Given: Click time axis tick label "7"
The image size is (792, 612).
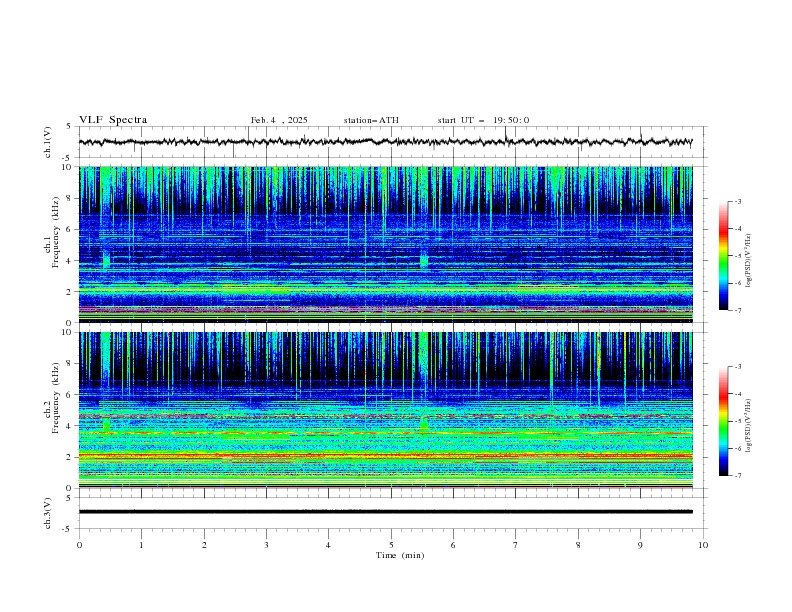Looking at the screenshot, I should 516,545.
